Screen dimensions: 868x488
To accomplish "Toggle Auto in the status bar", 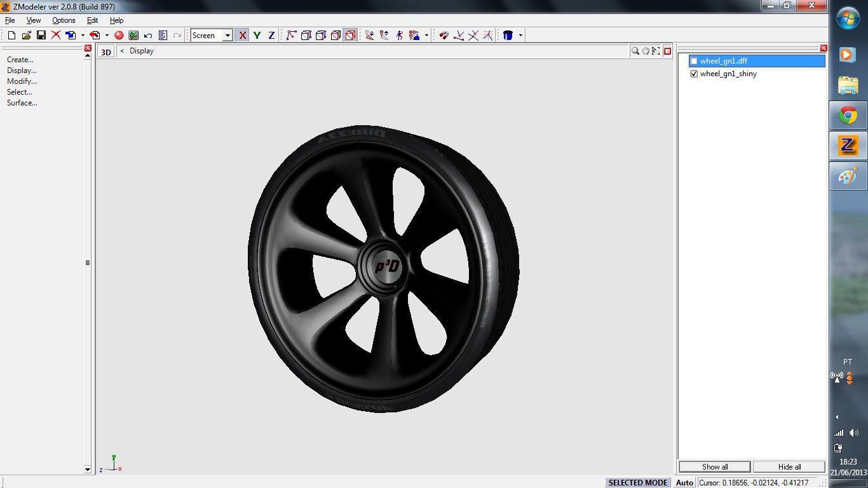I will point(684,483).
